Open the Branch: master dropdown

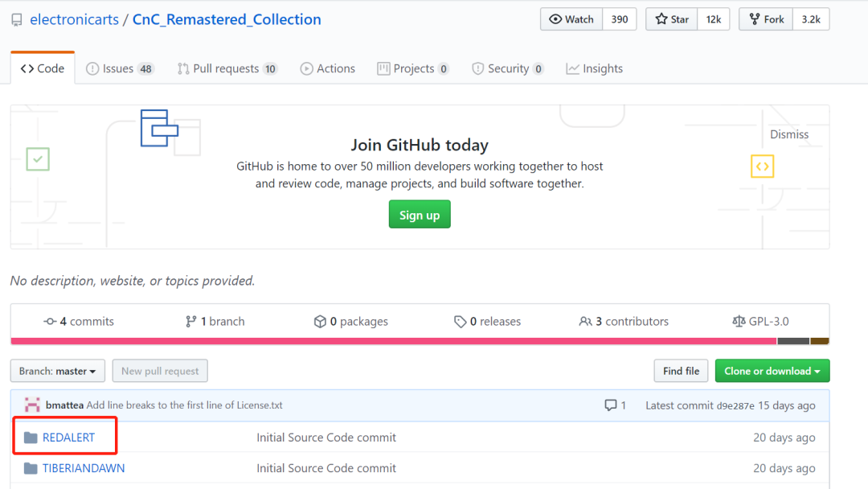[57, 371]
